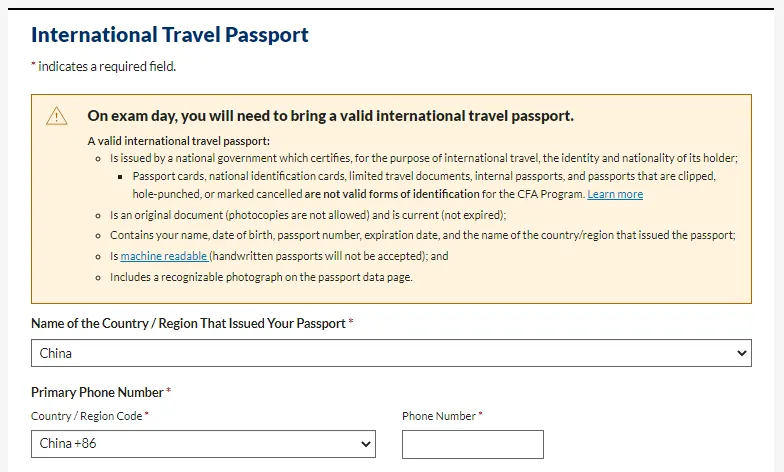Click the Contains your name, date of birth bullet
Image resolution: width=784 pixels, height=472 pixels.
click(x=422, y=235)
